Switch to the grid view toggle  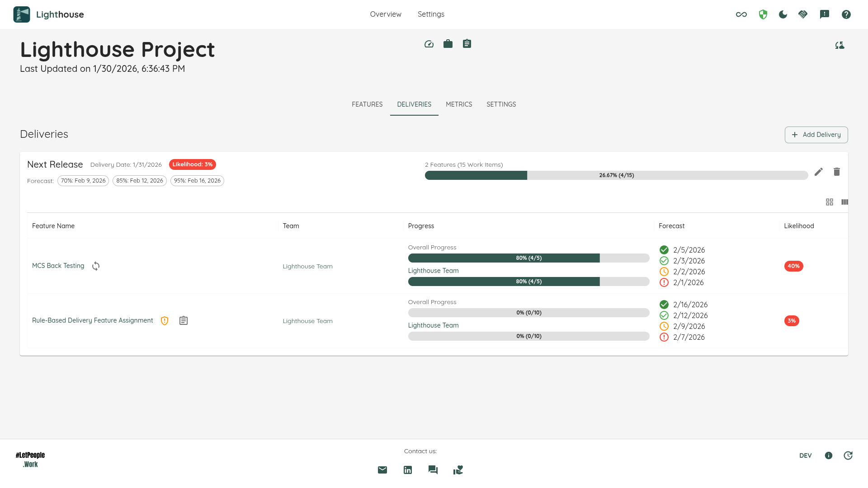(x=830, y=202)
